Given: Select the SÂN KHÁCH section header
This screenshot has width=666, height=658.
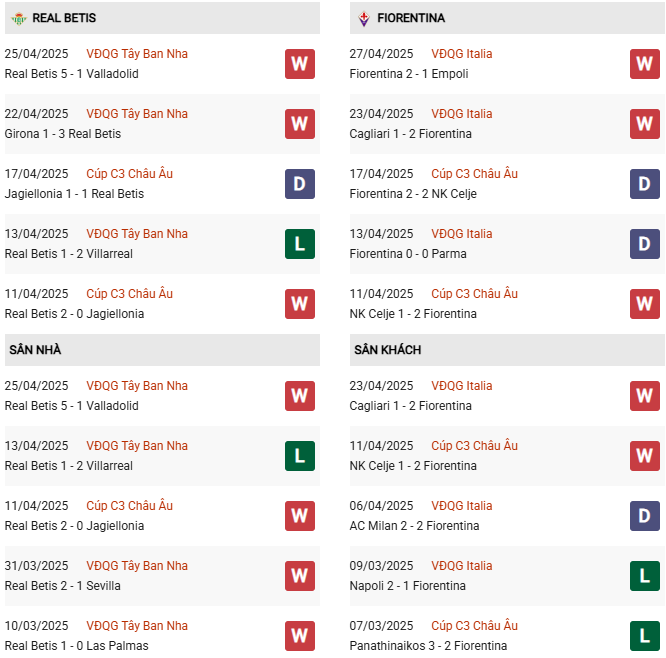Looking at the screenshot, I should click(x=387, y=350).
